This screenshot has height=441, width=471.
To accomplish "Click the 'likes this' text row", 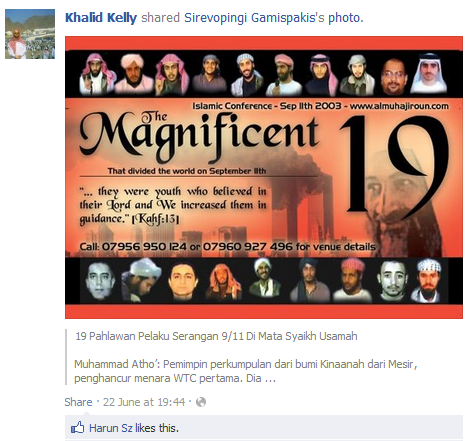I will (x=134, y=428).
